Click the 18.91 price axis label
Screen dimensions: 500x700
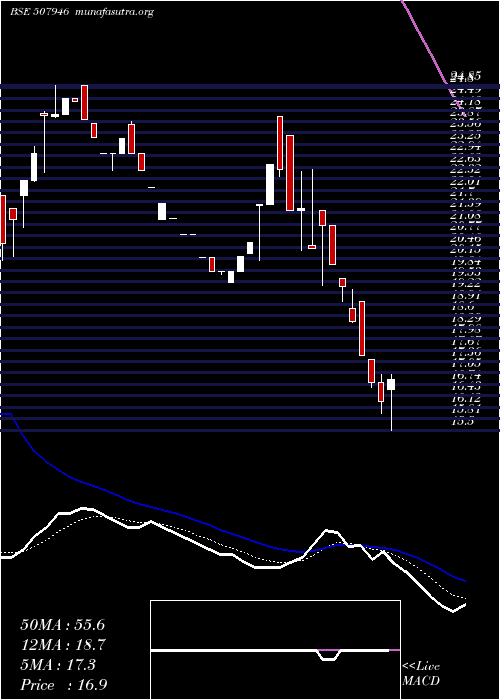coord(464,296)
